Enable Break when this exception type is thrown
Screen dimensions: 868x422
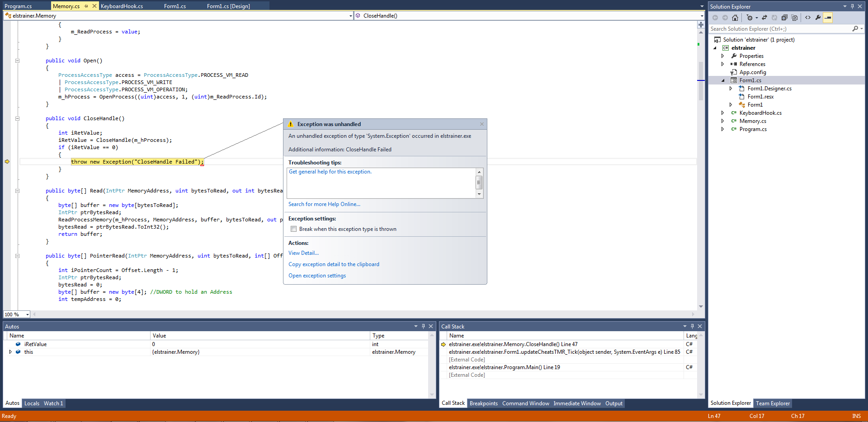point(293,229)
